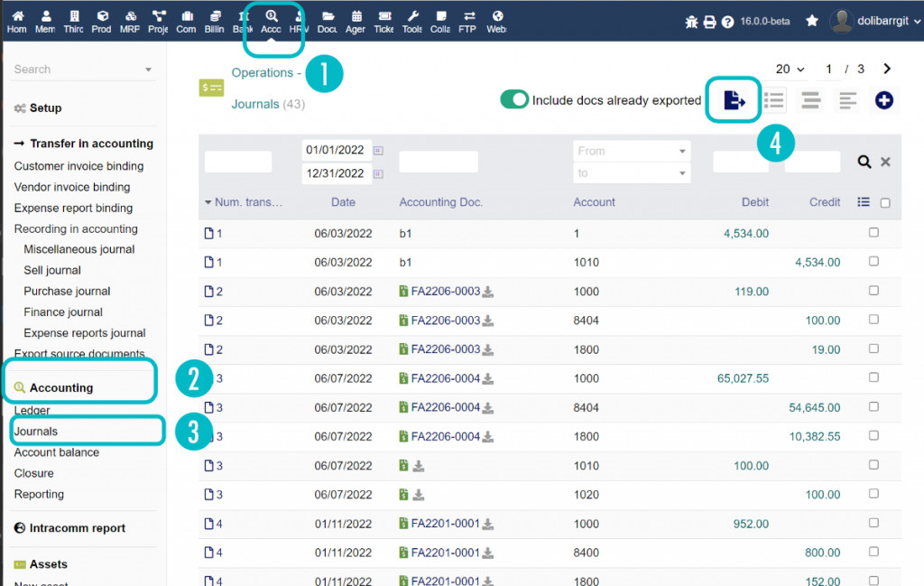924x586 pixels.
Task: Toggle Include docs already exported switch
Action: pyautogui.click(x=514, y=100)
